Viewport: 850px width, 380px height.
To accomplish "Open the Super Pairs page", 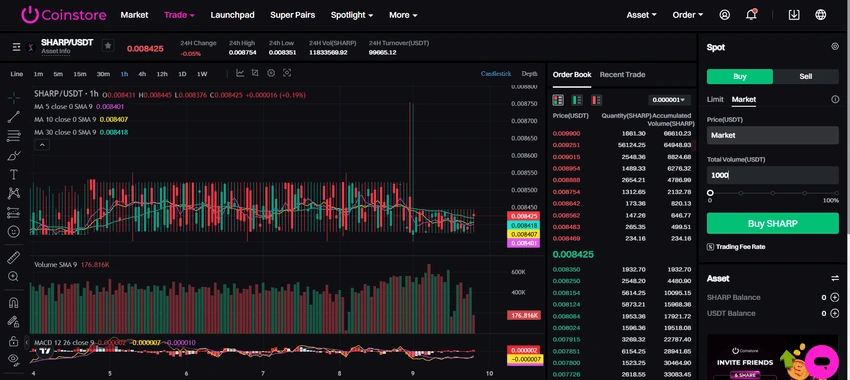I will pos(292,15).
